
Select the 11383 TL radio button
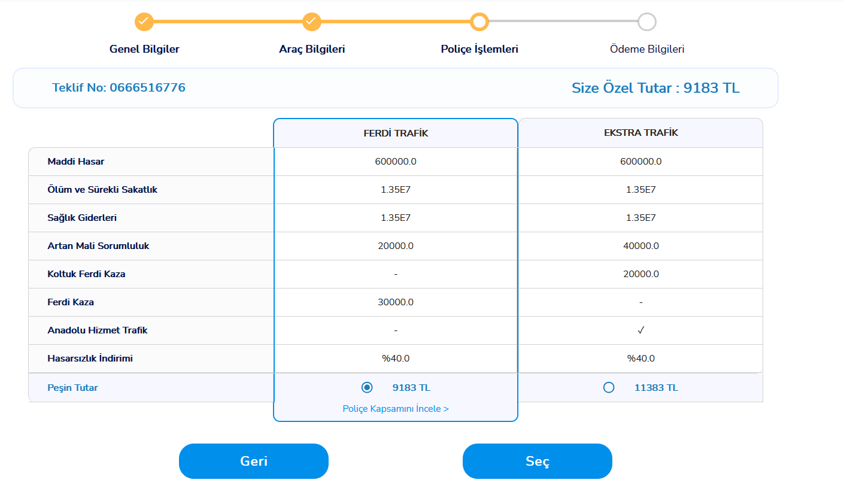[609, 387]
